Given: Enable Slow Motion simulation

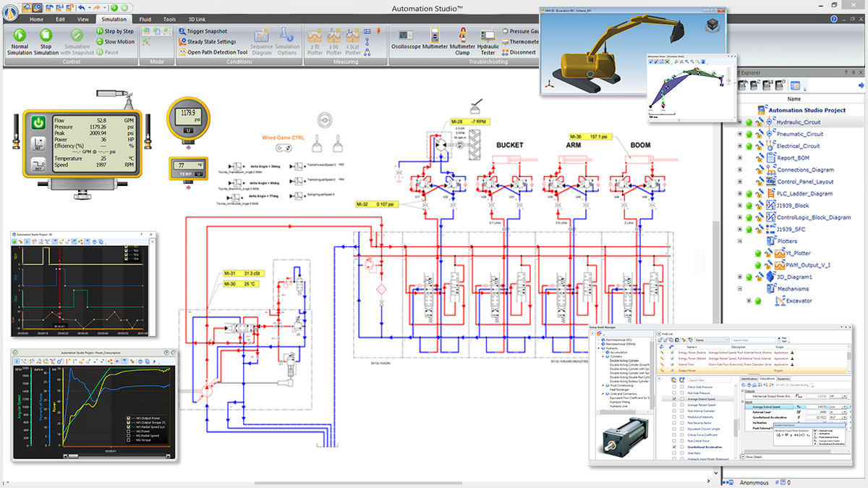Looking at the screenshot, I should [x=114, y=41].
